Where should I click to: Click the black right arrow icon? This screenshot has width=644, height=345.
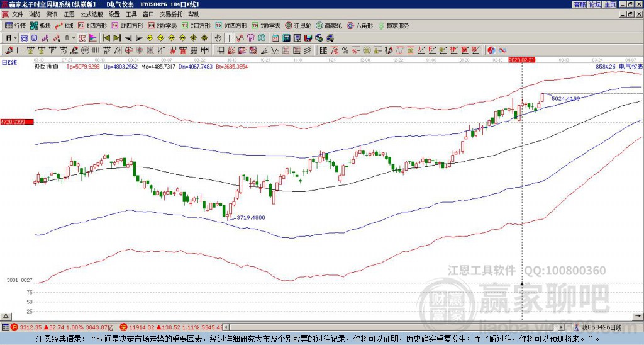(139, 38)
